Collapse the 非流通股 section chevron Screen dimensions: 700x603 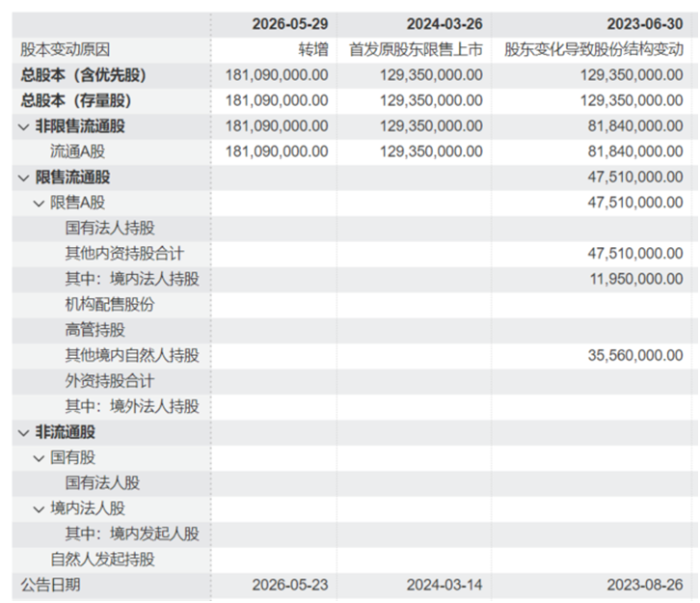click(24, 433)
